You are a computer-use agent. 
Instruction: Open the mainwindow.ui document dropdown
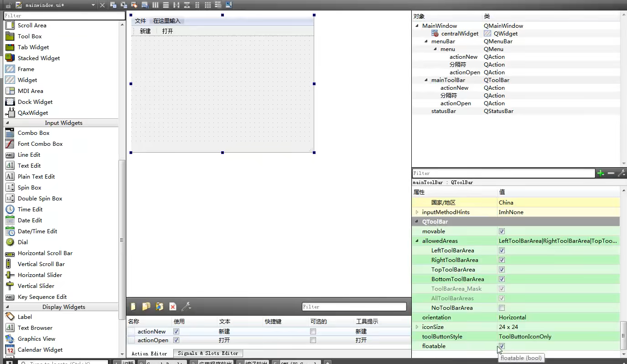(x=93, y=5)
